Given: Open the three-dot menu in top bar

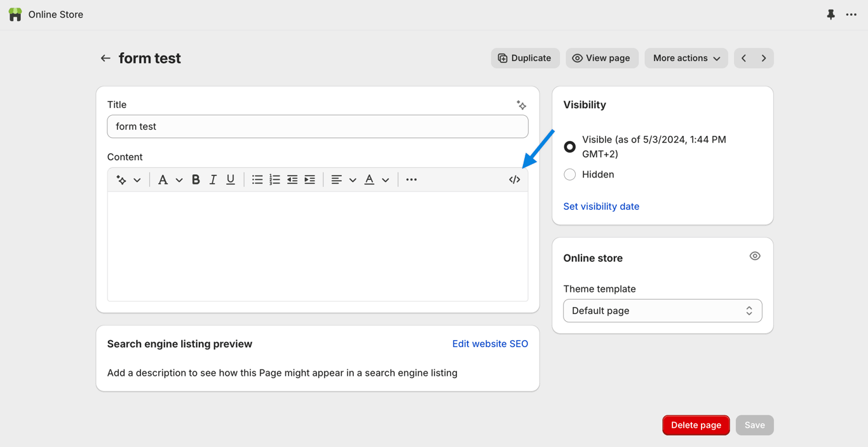Looking at the screenshot, I should click(851, 15).
